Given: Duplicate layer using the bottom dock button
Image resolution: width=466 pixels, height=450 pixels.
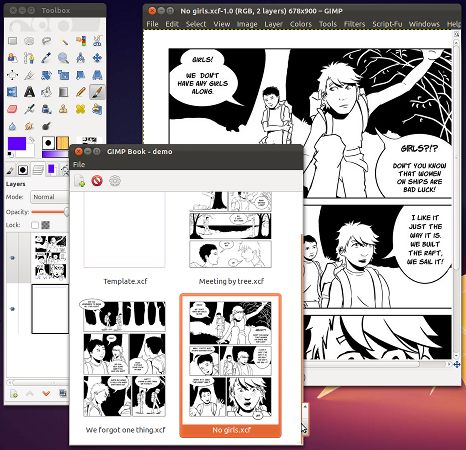Looking at the screenshot, I should pyautogui.click(x=63, y=394).
